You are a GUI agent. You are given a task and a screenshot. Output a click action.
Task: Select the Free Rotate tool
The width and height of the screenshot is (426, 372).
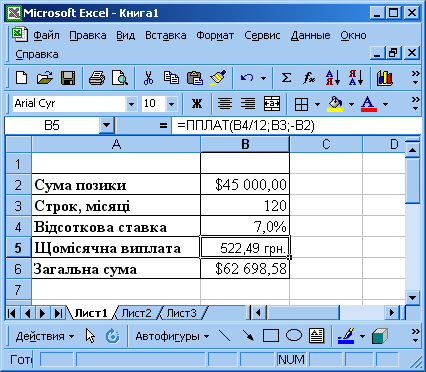point(112,336)
